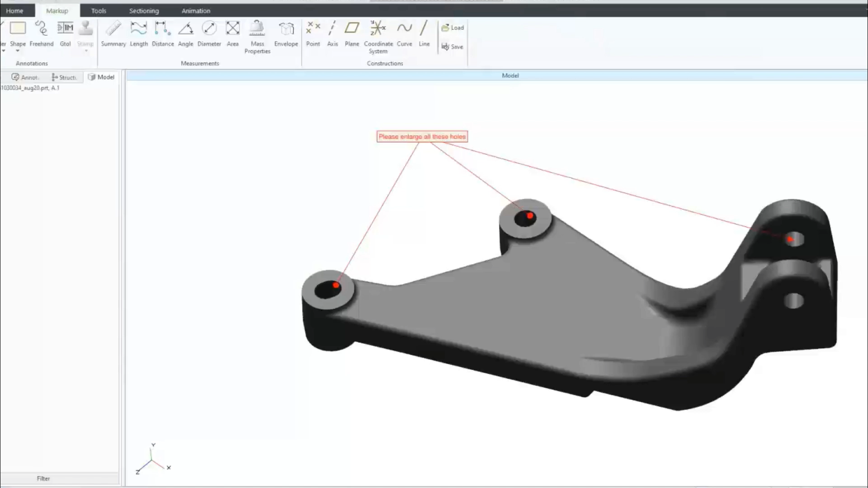868x488 pixels.
Task: Switch to the Tools ribbon tab
Action: [x=99, y=10]
